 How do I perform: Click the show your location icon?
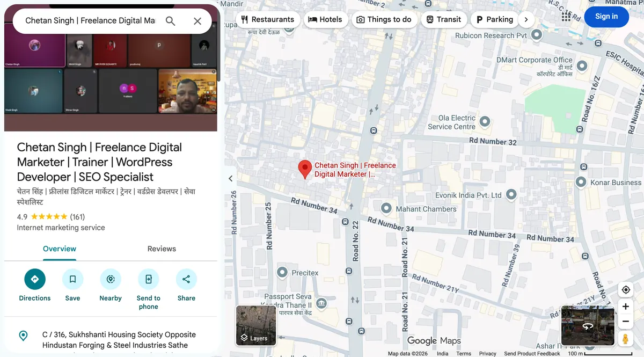pyautogui.click(x=626, y=290)
